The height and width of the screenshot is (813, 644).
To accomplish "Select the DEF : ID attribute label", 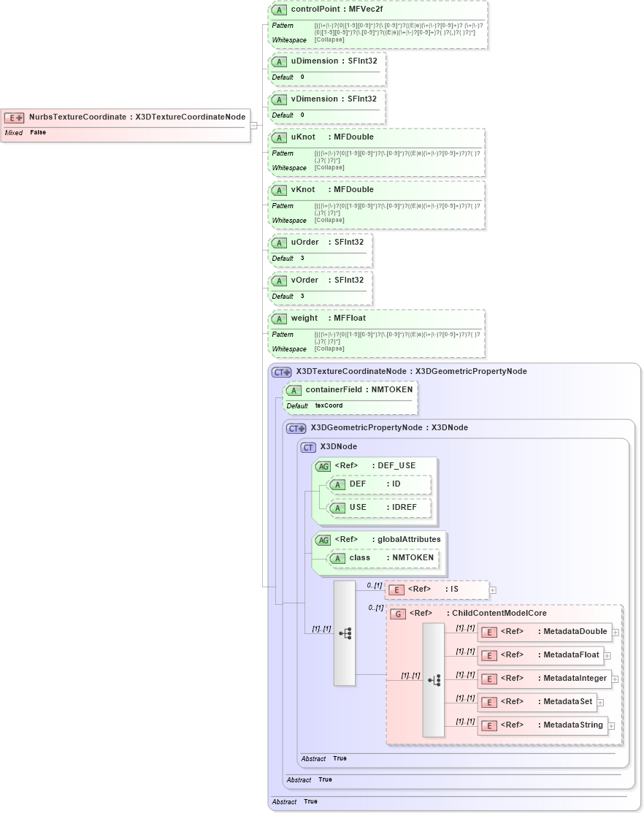I will coord(375,484).
